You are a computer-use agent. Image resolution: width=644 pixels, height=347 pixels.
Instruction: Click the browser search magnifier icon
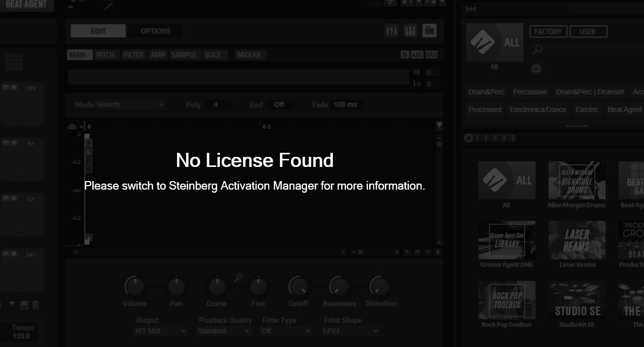(x=538, y=49)
